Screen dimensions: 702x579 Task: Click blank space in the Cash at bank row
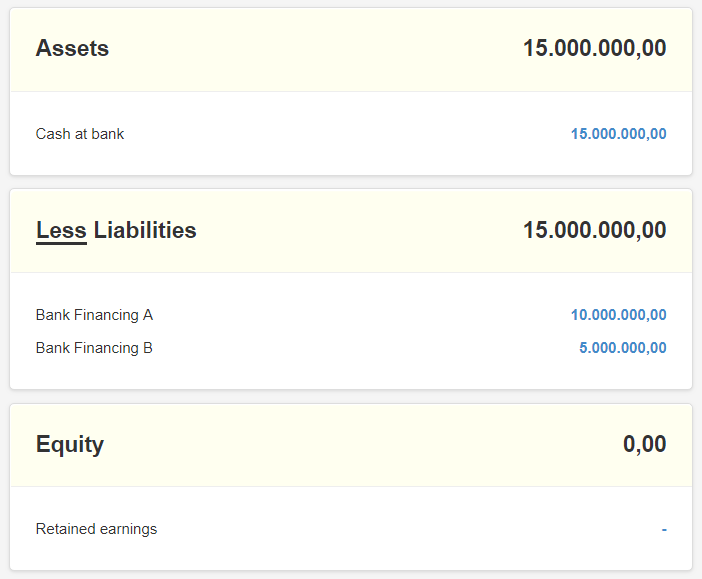click(x=345, y=134)
